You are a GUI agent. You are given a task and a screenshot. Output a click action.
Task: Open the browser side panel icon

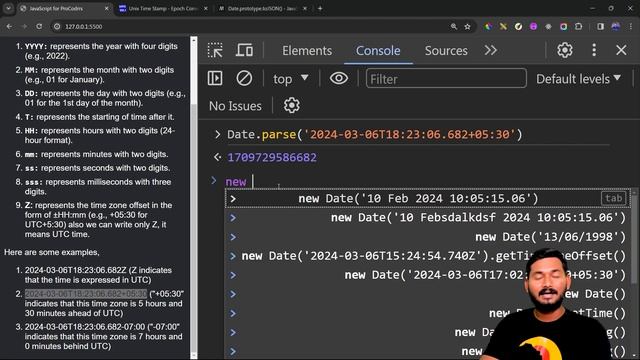pos(600,27)
